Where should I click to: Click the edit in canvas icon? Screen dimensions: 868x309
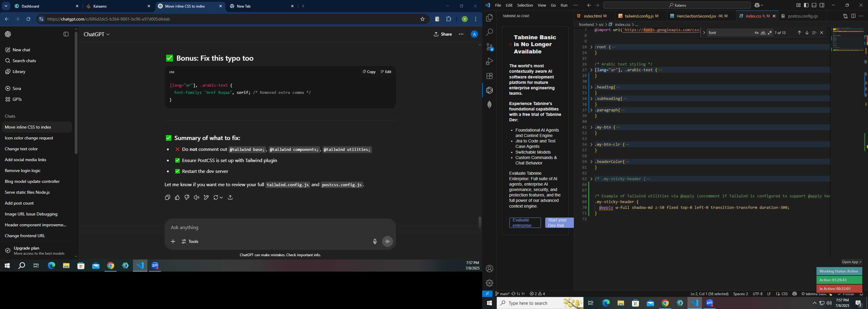(x=206, y=198)
